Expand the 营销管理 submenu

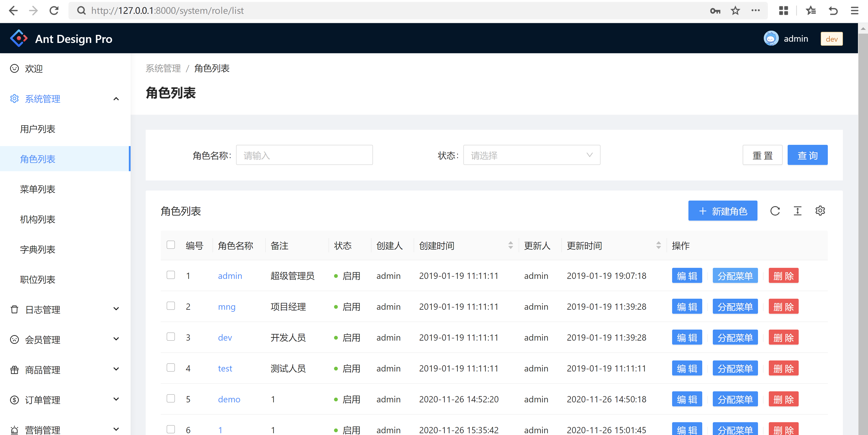(x=116, y=429)
